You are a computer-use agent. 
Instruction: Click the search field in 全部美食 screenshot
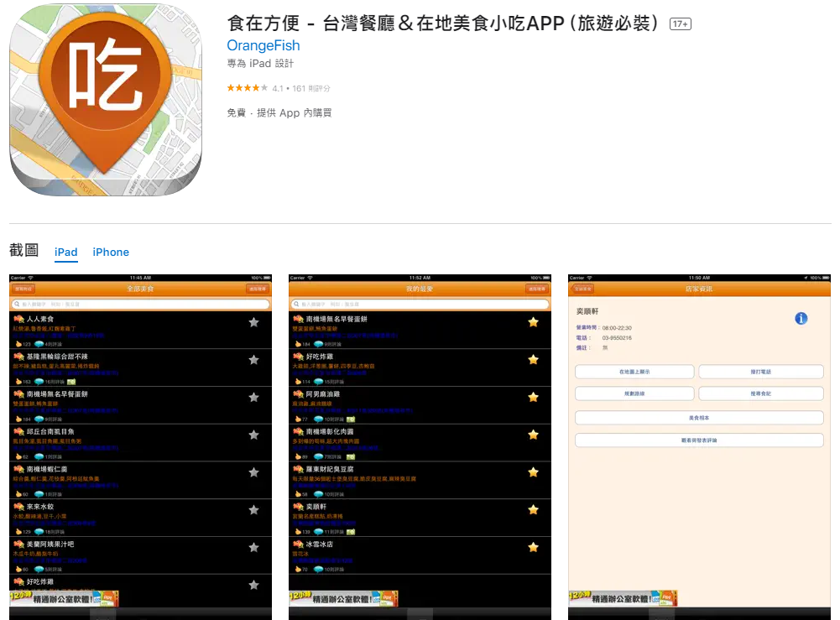140,305
